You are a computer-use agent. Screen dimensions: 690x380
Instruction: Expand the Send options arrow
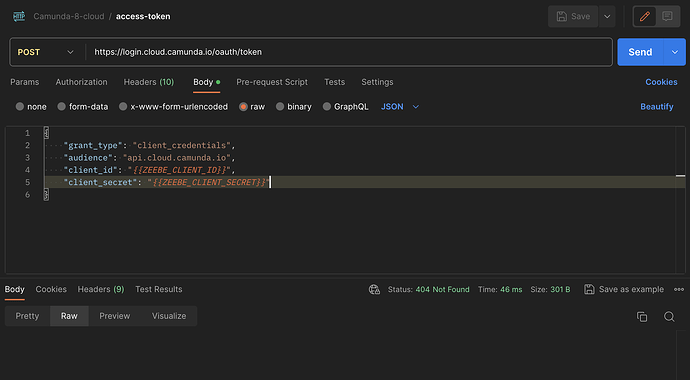(675, 52)
